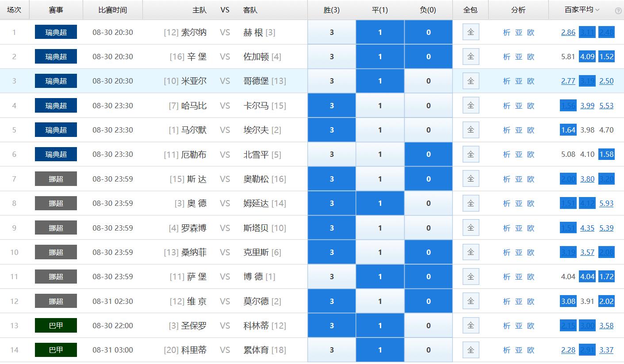Open 欧 odds for 米亚尔 match

(531, 81)
